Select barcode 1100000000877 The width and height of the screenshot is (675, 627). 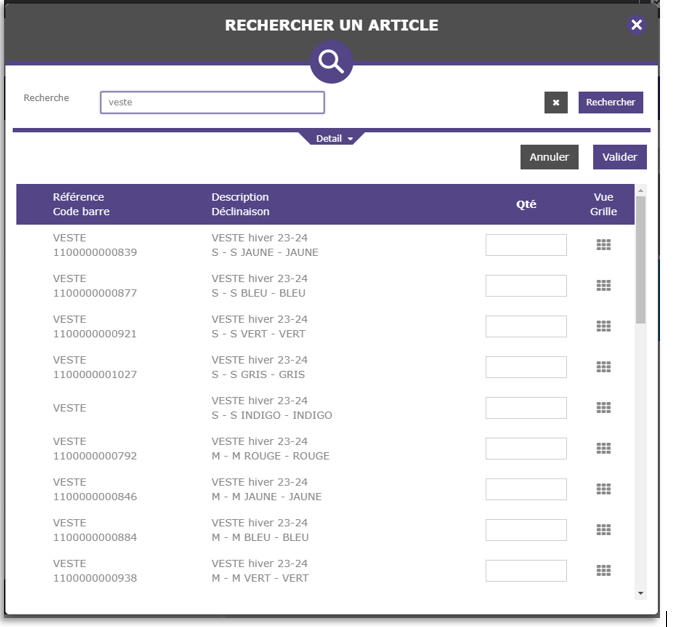(95, 293)
